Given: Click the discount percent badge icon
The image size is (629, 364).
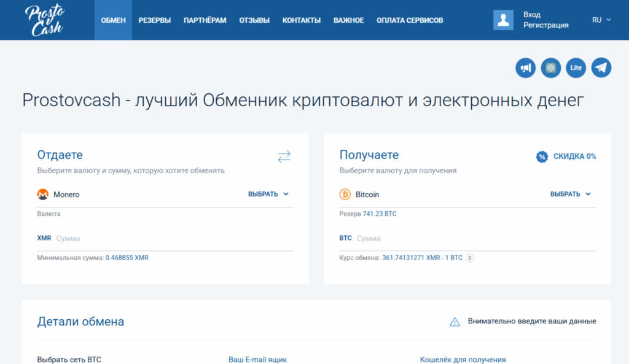Looking at the screenshot, I should click(542, 157).
